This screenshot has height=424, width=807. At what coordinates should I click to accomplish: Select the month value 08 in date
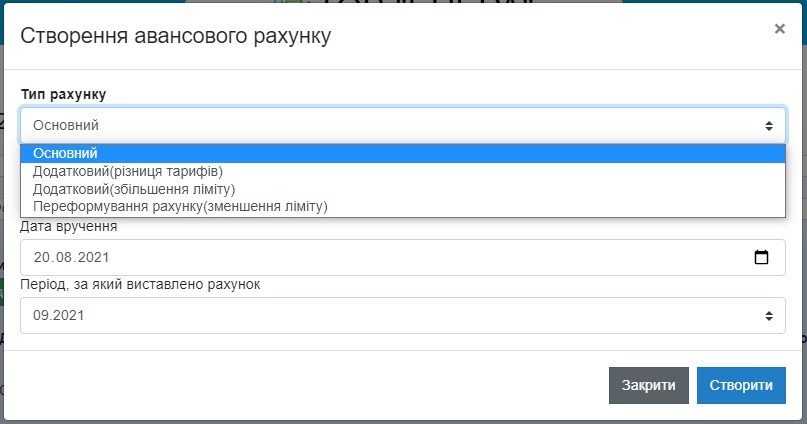tap(62, 257)
